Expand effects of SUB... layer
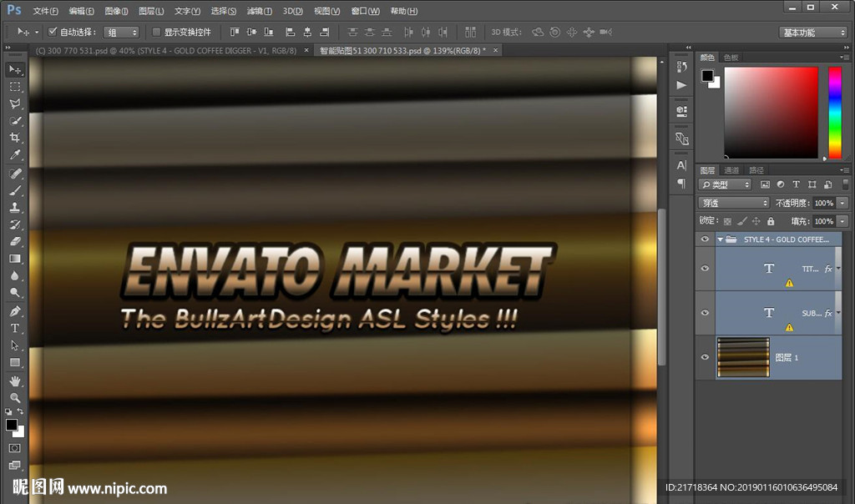Screen dimensions: 855x504 coord(838,313)
